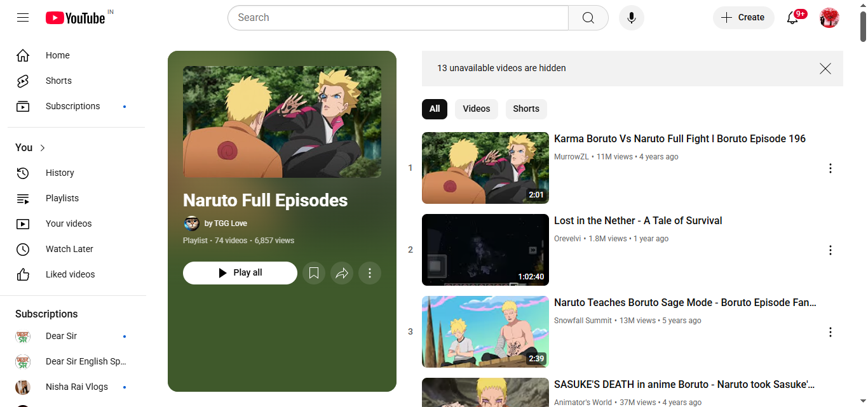Play the Sage Mode video thumbnail
The height and width of the screenshot is (407, 868).
tap(485, 332)
